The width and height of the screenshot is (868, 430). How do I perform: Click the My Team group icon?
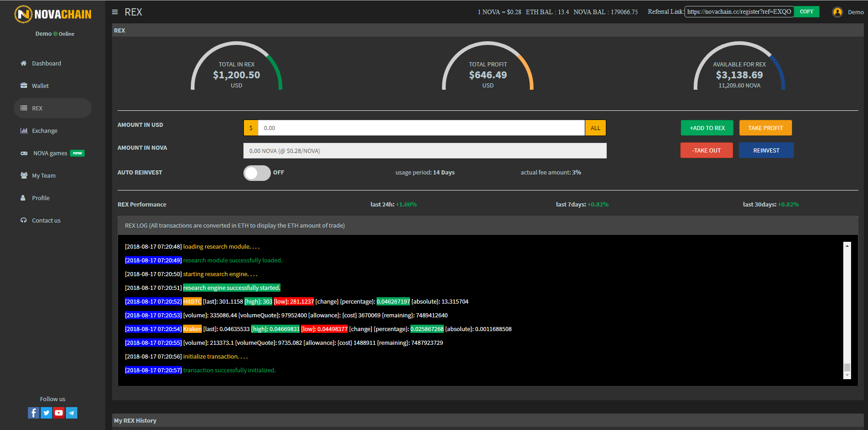click(24, 175)
